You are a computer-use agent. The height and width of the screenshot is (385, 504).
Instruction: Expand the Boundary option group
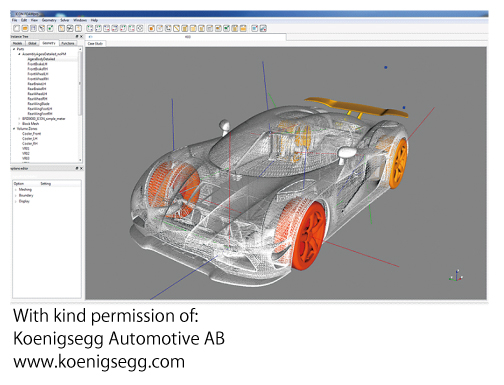coord(16,196)
